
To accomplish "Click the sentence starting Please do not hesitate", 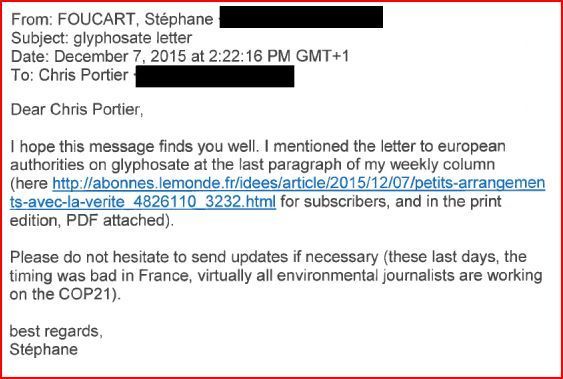I will [276, 276].
